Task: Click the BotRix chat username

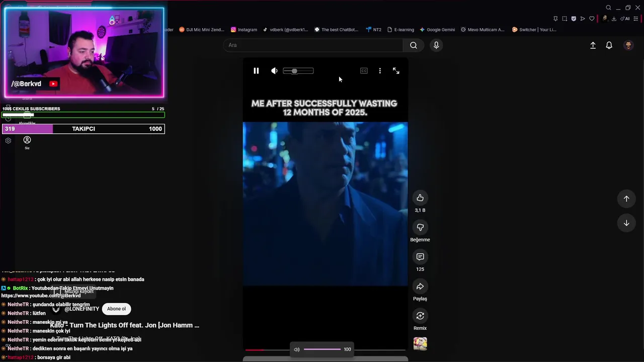Action: tap(20, 288)
